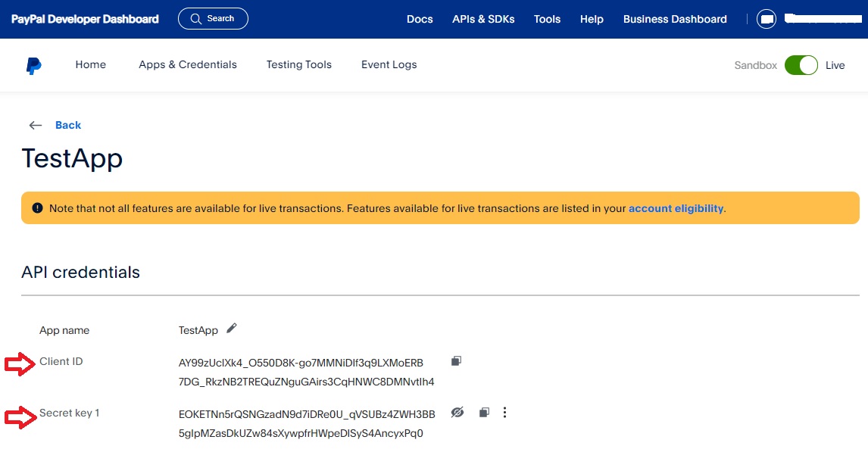Click the warning icon in yellow banner
868x471 pixels.
click(37, 208)
